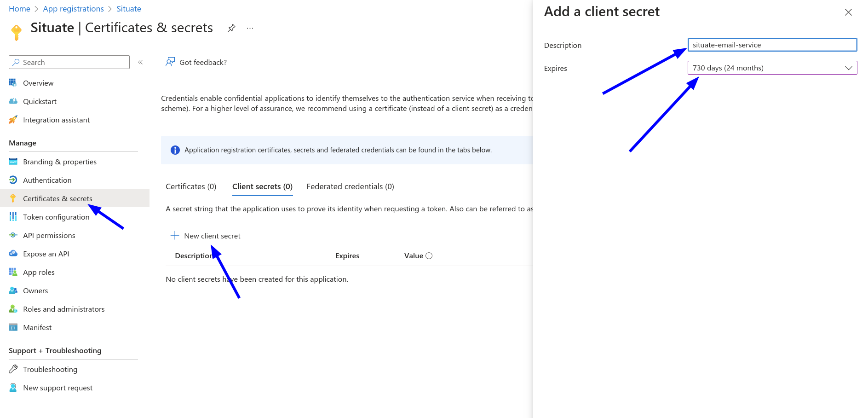Image resolution: width=868 pixels, height=418 pixels.
Task: Click New client secret button
Action: (206, 236)
